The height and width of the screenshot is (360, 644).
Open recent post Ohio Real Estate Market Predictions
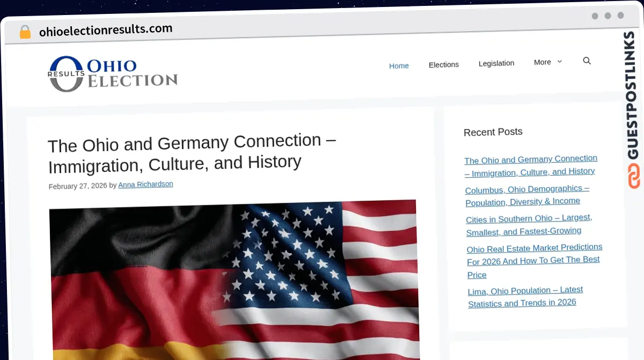pyautogui.click(x=535, y=261)
